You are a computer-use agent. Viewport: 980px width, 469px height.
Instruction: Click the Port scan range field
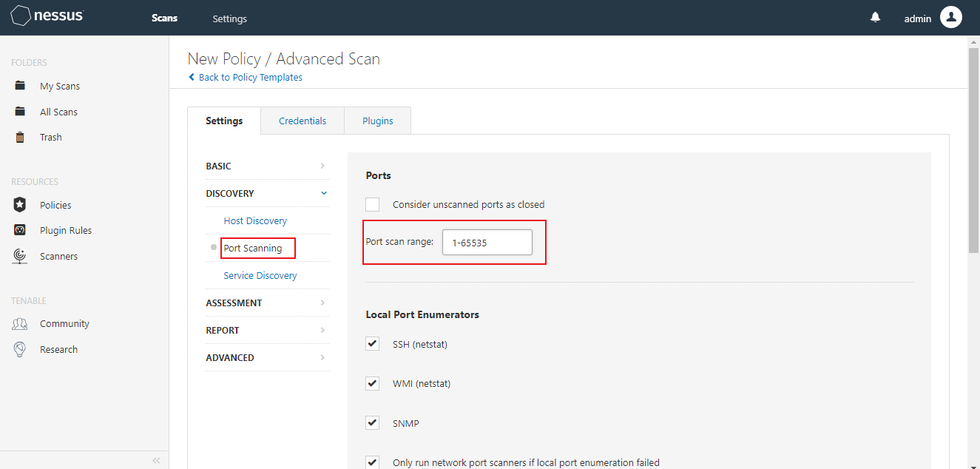(487, 243)
